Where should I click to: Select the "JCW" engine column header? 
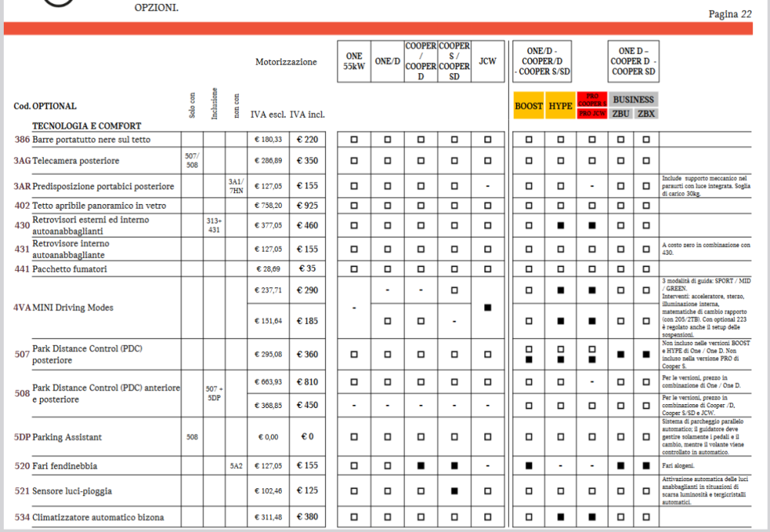point(487,61)
